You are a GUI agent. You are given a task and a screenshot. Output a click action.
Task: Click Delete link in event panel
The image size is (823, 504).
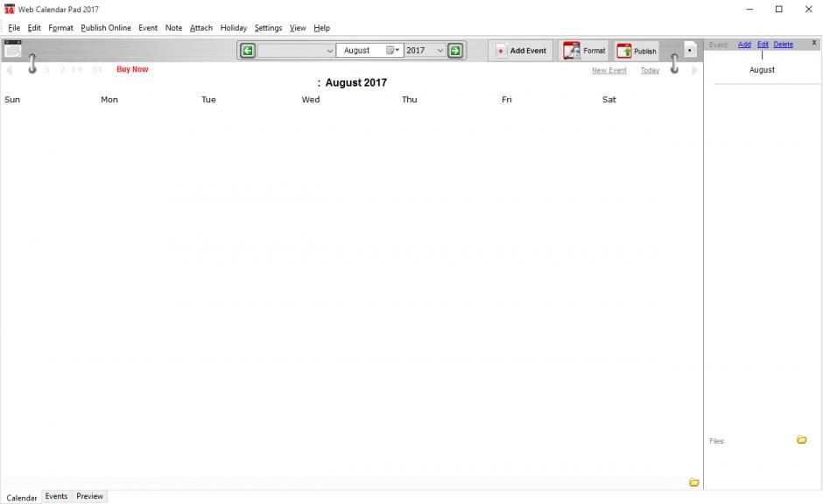click(x=783, y=45)
